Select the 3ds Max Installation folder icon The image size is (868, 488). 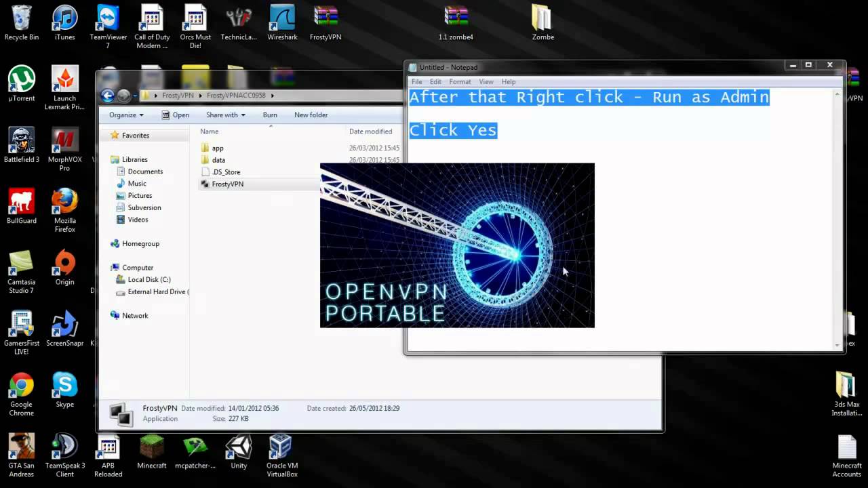[847, 393]
